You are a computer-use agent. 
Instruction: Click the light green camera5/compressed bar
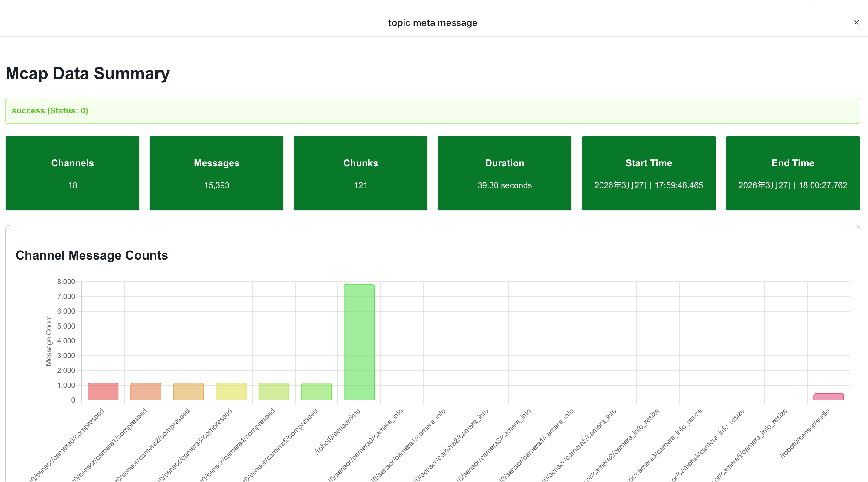317,392
